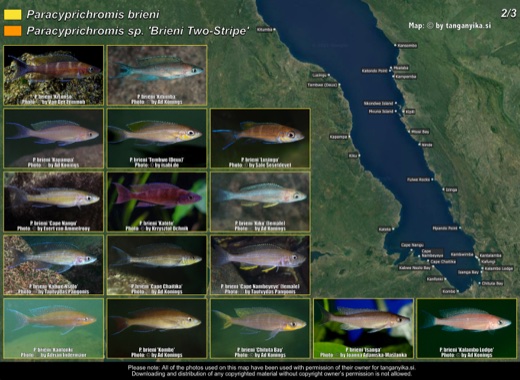Click the Mpando Point map label
Screen dimensions: 520x380
coord(445,228)
